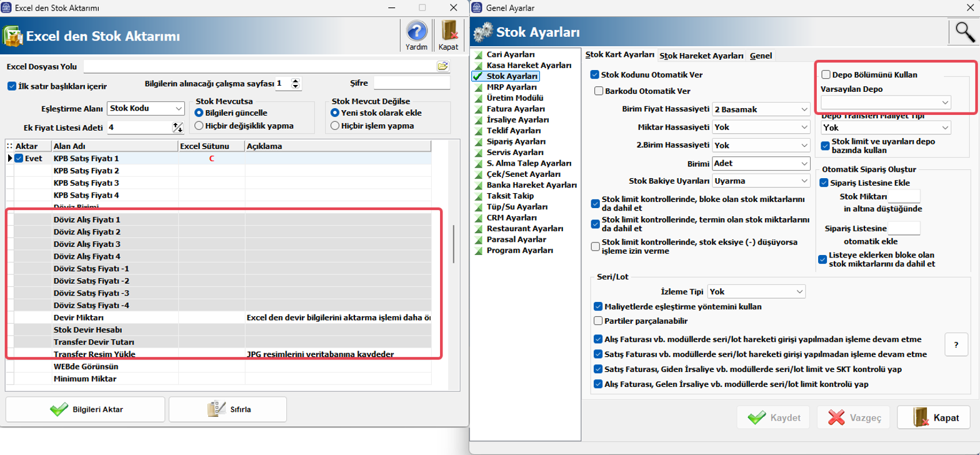Click the Kapat door icon in Excel import toolbar
The image size is (980, 455).
448,35
